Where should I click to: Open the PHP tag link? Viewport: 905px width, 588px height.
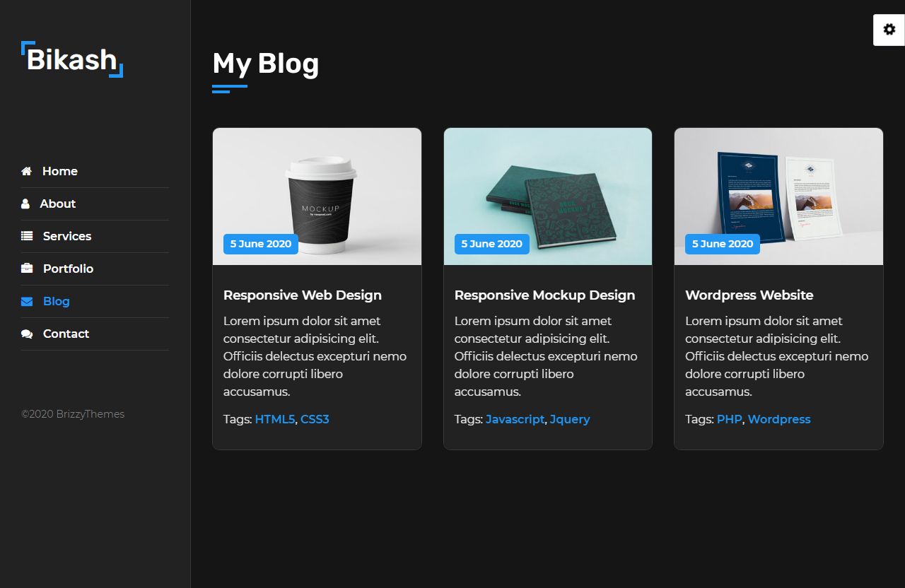point(730,419)
